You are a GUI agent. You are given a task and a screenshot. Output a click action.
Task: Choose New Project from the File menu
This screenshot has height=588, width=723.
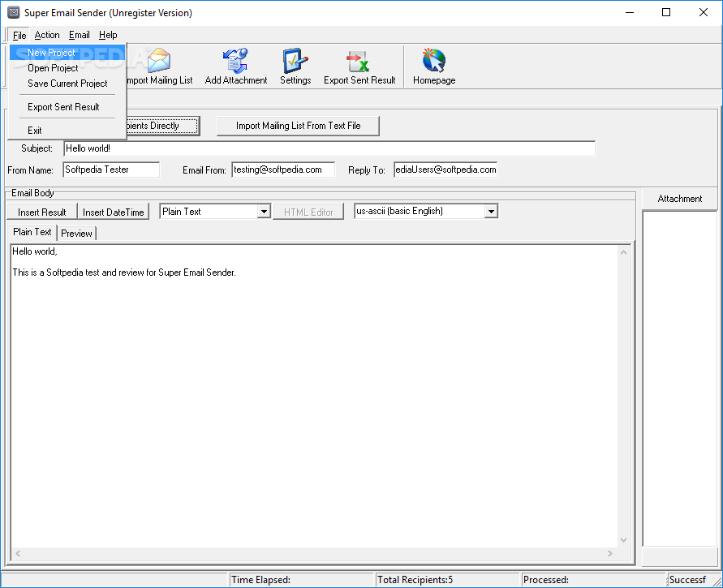(x=67, y=53)
